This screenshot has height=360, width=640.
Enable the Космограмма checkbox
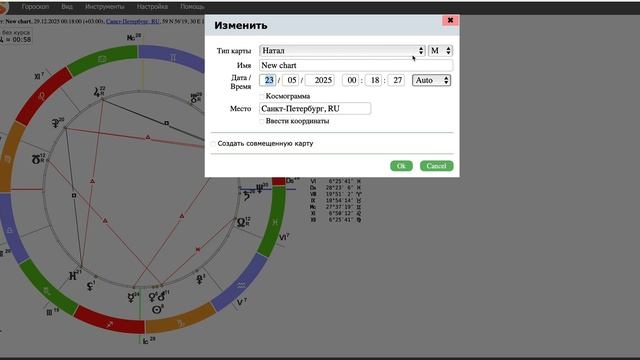point(262,96)
